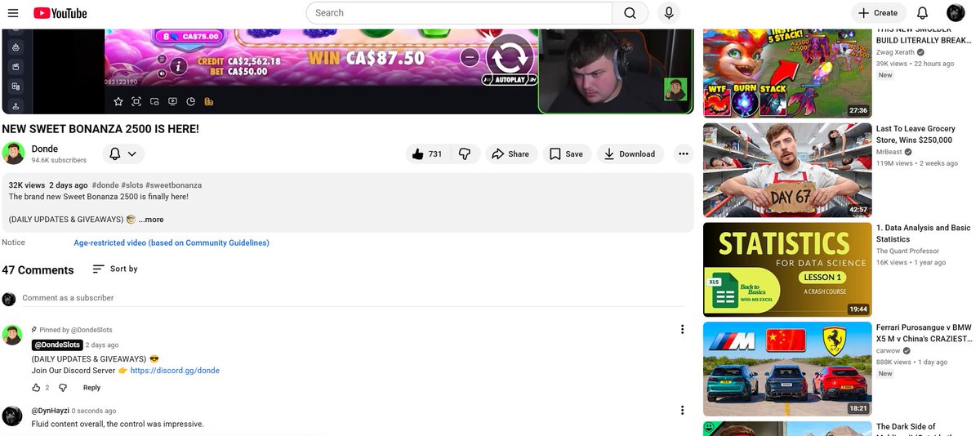Open The Quant Professor channel name
The height and width of the screenshot is (436, 980).
[907, 251]
